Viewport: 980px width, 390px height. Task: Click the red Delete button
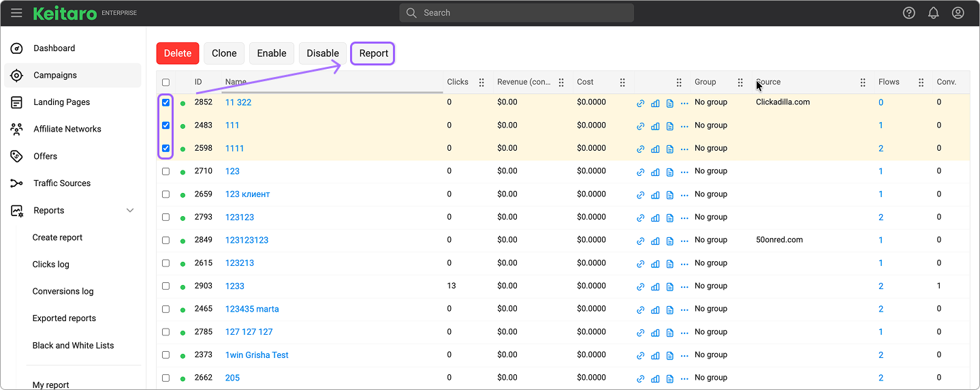pos(178,53)
